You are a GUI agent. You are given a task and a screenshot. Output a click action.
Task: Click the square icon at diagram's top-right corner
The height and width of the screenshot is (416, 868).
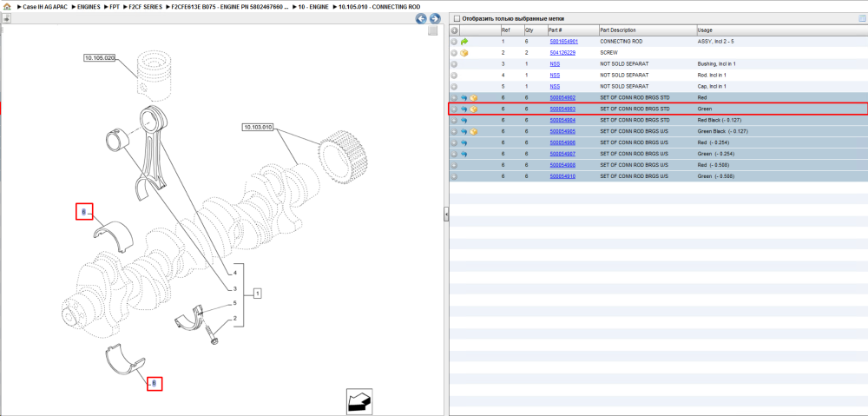point(433,31)
